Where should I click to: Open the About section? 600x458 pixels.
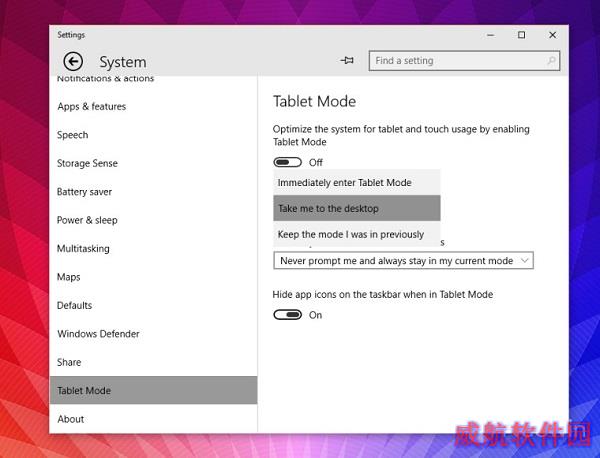(153, 419)
